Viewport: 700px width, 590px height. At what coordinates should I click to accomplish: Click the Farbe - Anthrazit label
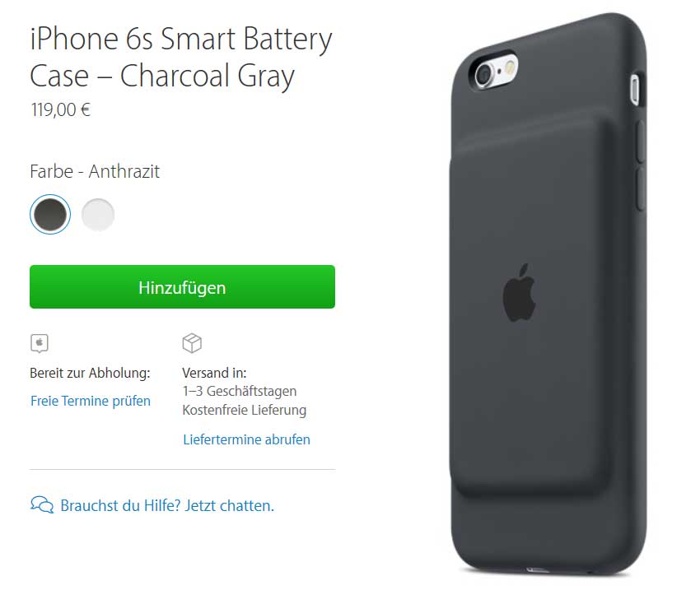coord(95,171)
